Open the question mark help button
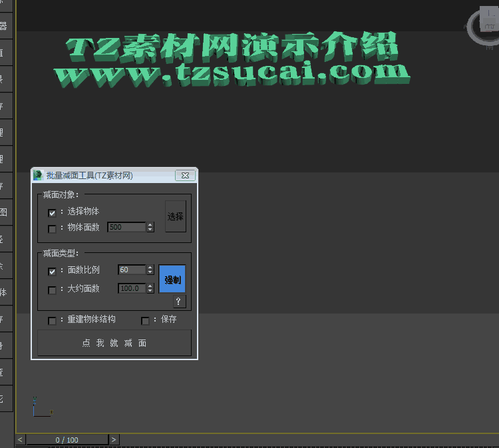499x448 pixels. pyautogui.click(x=179, y=301)
